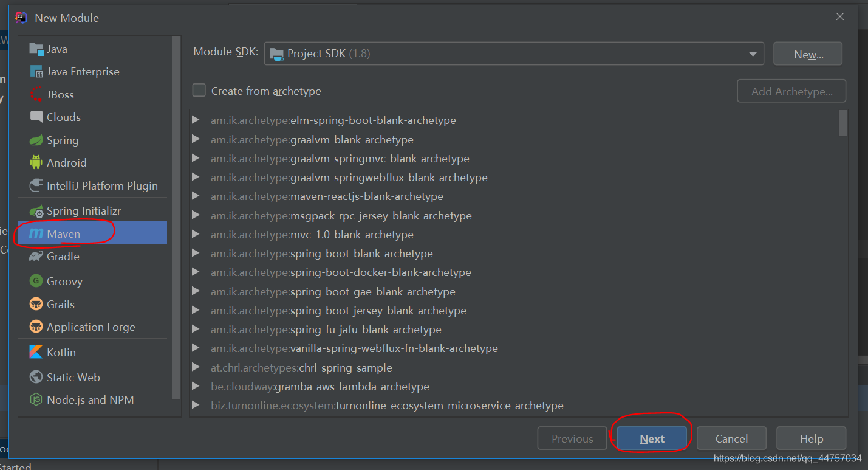Expand spring-boot-gae-blank-archetype arrow
This screenshot has height=470, width=868.
click(x=196, y=291)
